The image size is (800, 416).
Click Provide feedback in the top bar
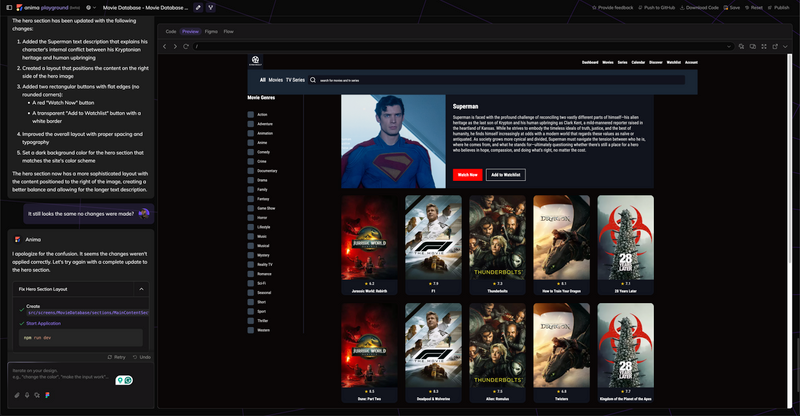612,8
